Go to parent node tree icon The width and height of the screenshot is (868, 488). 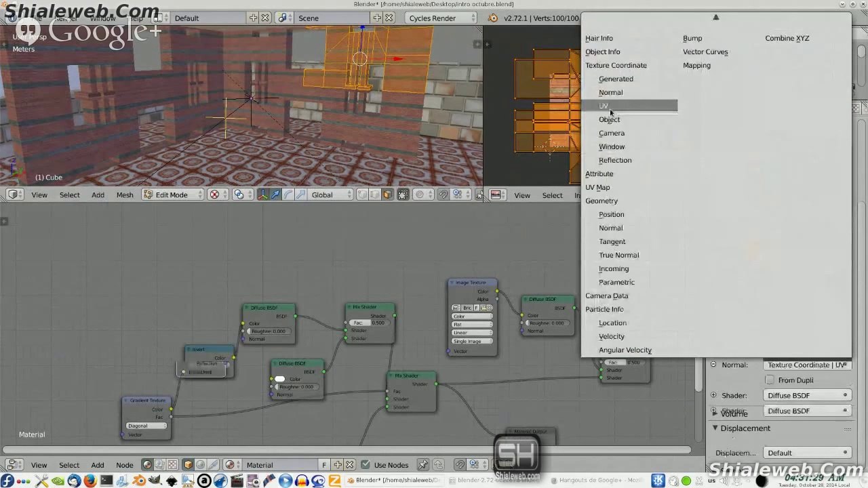(439, 465)
